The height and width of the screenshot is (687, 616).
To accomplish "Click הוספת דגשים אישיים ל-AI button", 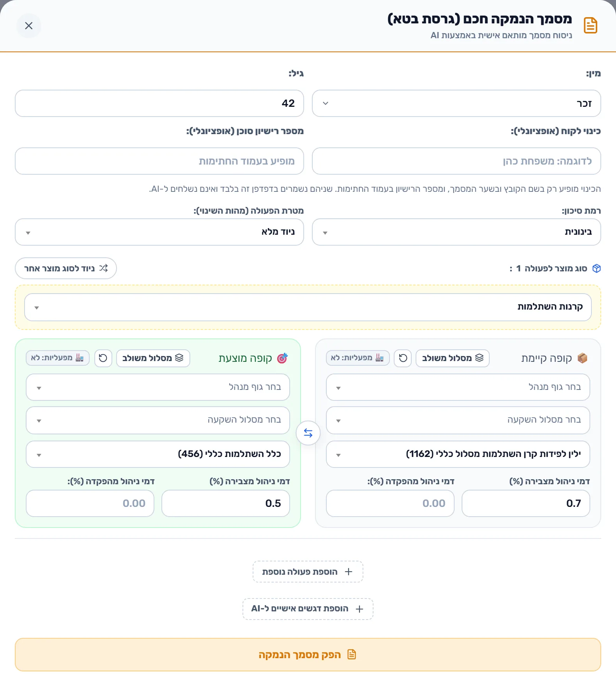I will [x=308, y=609].
